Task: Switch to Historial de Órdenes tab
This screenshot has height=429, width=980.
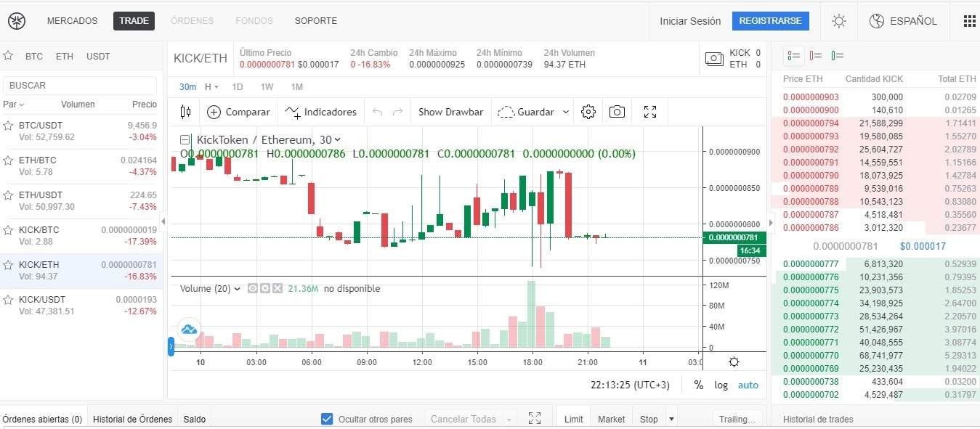Action: (x=133, y=419)
